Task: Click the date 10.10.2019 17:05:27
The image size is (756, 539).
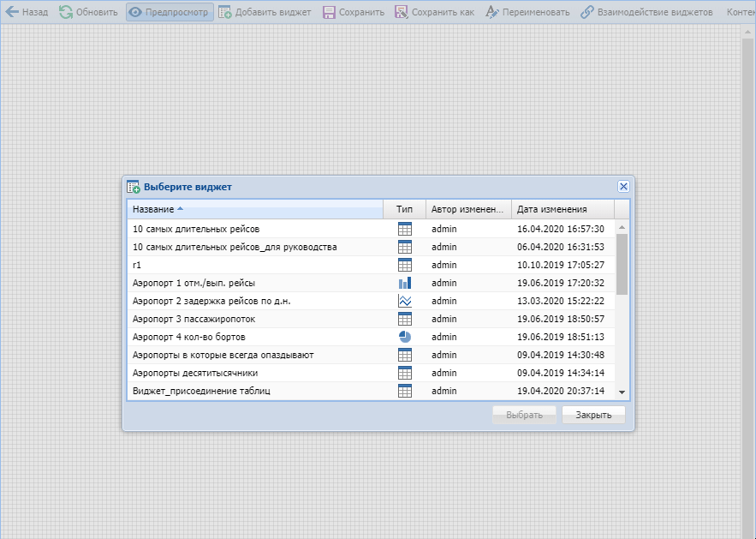Action: tap(560, 265)
